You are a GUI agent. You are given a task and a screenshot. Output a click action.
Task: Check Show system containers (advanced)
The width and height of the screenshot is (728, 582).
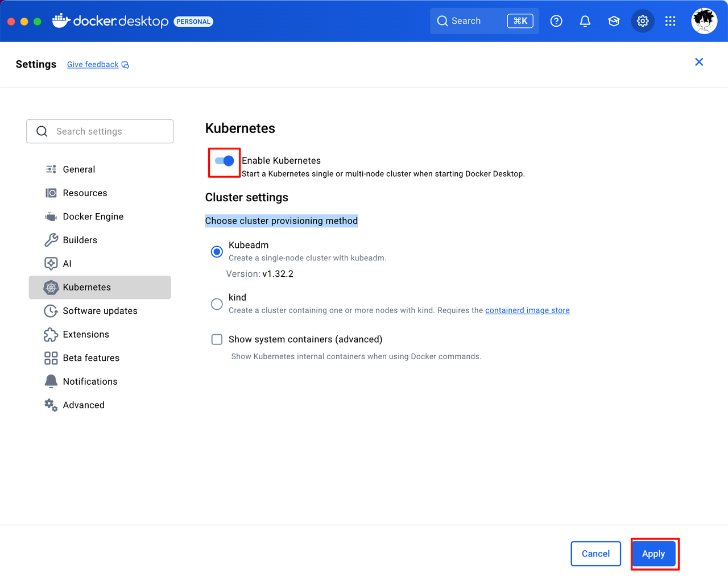tap(217, 339)
